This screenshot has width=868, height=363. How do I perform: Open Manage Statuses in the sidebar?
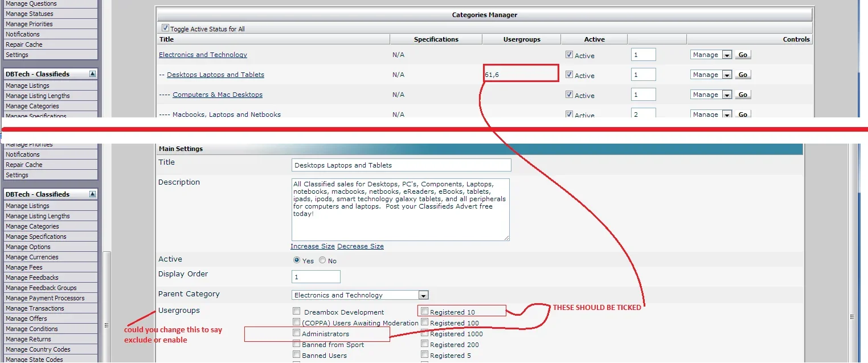(x=29, y=14)
